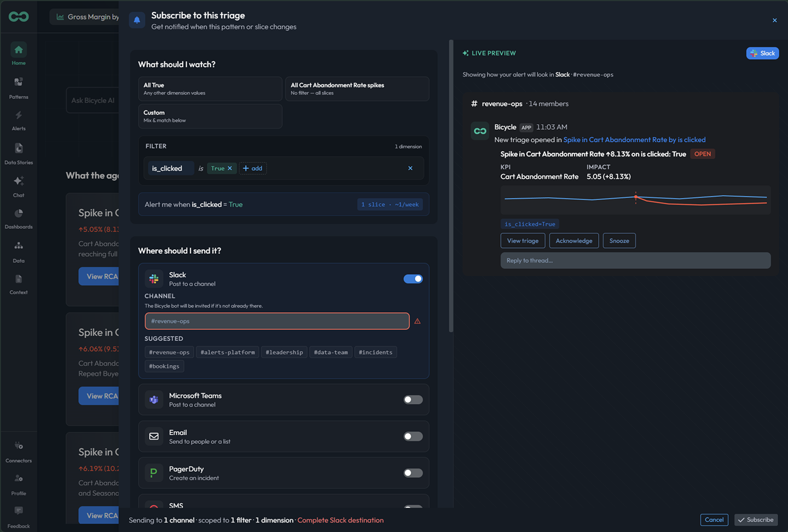
Task: Click Snooze in Slack preview
Action: pyautogui.click(x=619, y=241)
